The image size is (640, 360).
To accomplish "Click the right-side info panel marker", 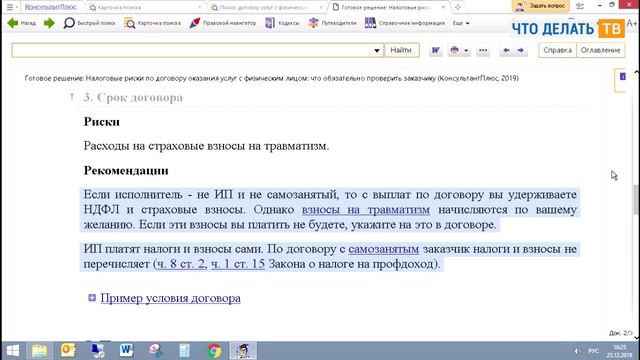I will point(622,77).
